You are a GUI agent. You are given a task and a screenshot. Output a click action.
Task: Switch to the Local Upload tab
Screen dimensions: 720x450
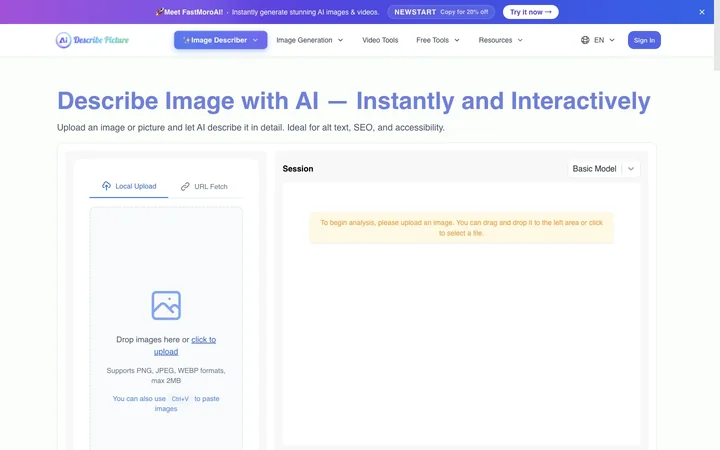tap(129, 186)
